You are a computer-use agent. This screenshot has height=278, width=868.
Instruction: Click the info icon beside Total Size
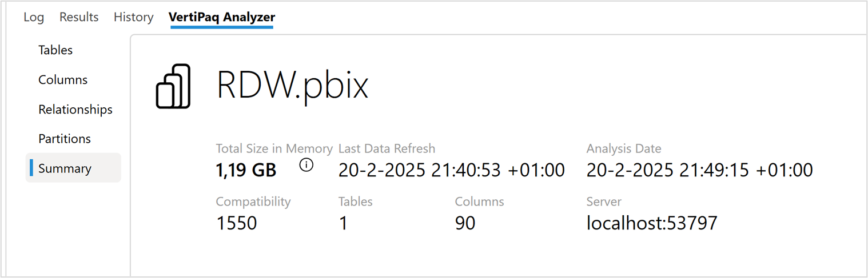pyautogui.click(x=306, y=166)
